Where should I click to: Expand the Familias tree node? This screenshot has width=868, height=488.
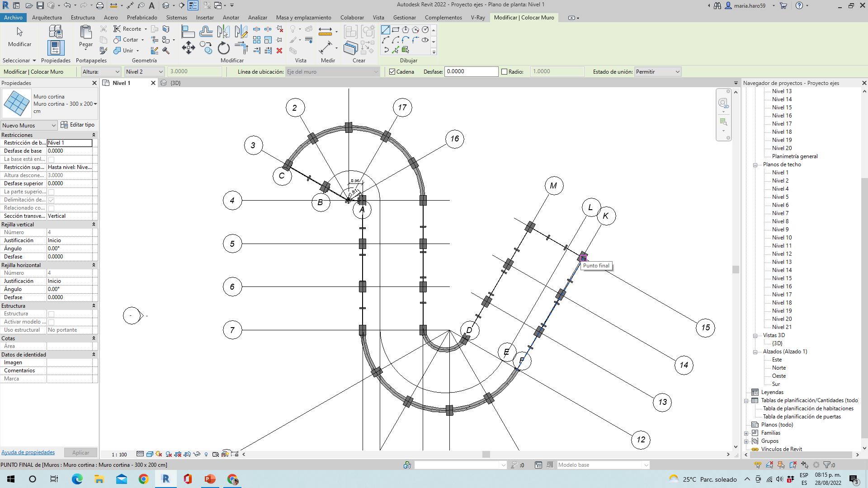(x=746, y=433)
